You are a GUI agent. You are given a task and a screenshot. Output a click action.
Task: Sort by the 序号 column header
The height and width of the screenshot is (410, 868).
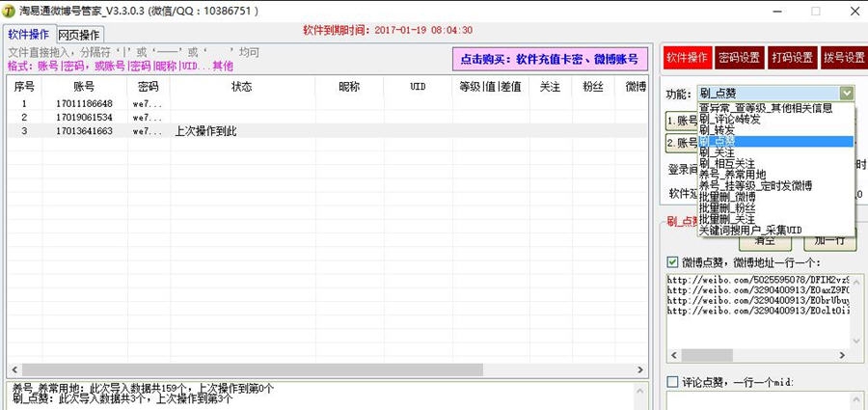click(24, 87)
